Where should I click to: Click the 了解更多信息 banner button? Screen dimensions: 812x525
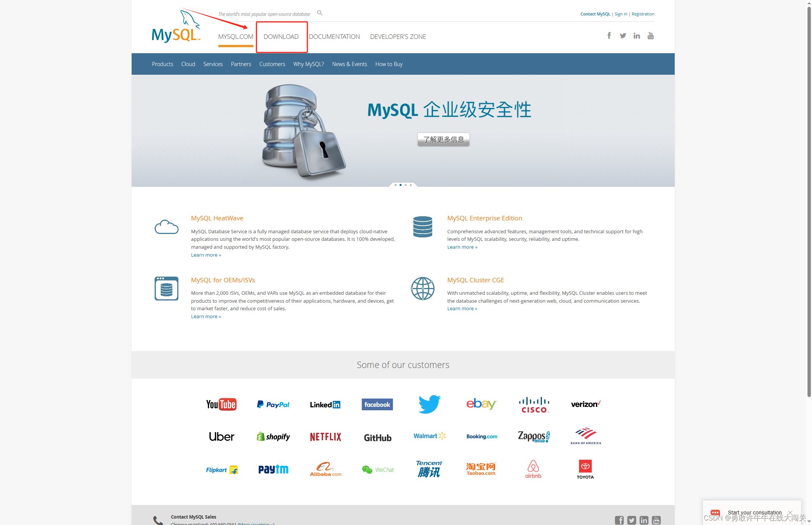443,140
